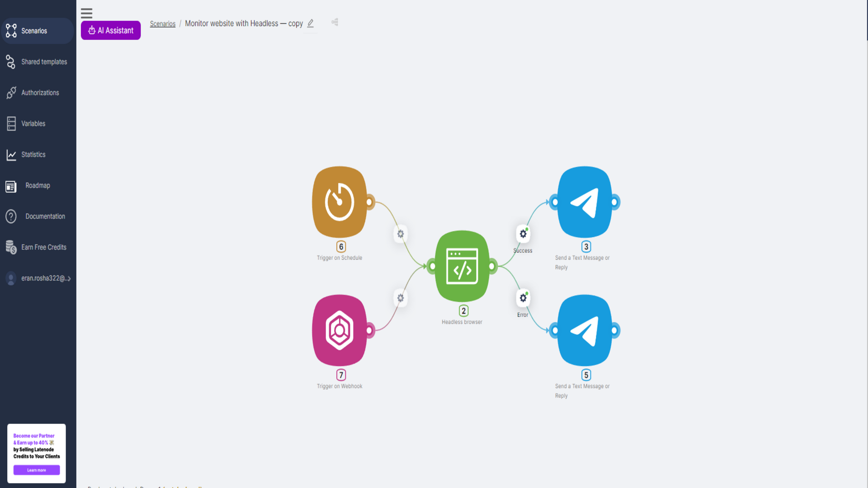868x488 pixels.
Task: Click the node number 2 badge
Action: pyautogui.click(x=464, y=311)
